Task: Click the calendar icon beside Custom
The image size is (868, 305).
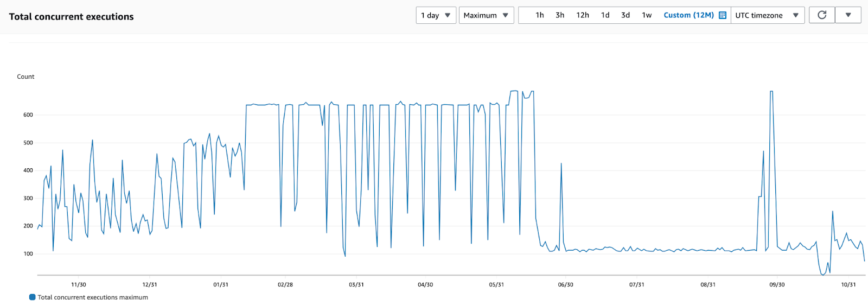Action: pyautogui.click(x=723, y=15)
